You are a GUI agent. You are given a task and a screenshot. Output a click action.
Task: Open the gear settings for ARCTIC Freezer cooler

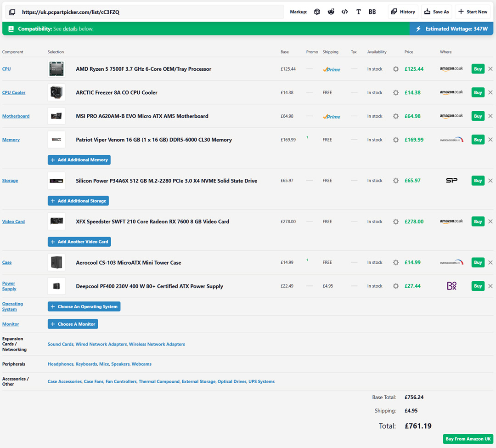pyautogui.click(x=396, y=93)
